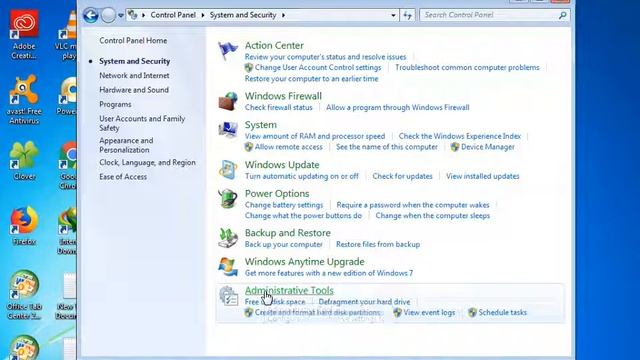The width and height of the screenshot is (640, 360).
Task: Click Check the Windows Experience Index
Action: [460, 136]
